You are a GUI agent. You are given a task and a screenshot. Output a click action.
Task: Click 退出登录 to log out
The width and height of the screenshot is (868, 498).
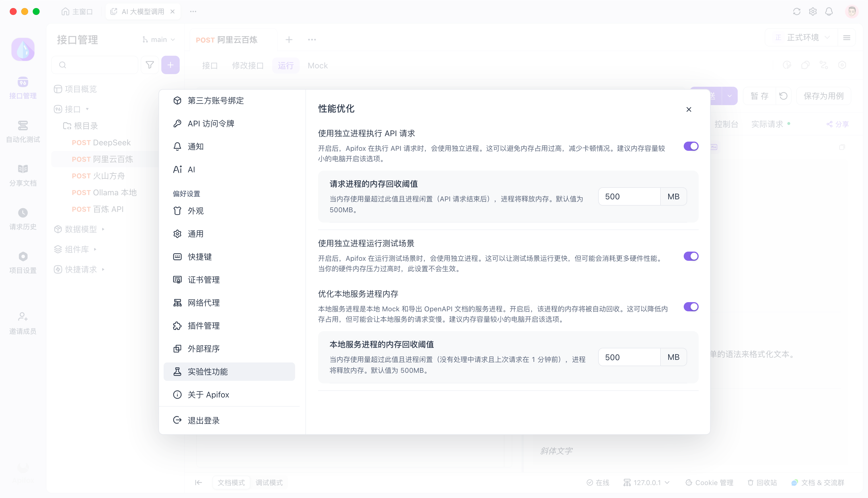229,420
